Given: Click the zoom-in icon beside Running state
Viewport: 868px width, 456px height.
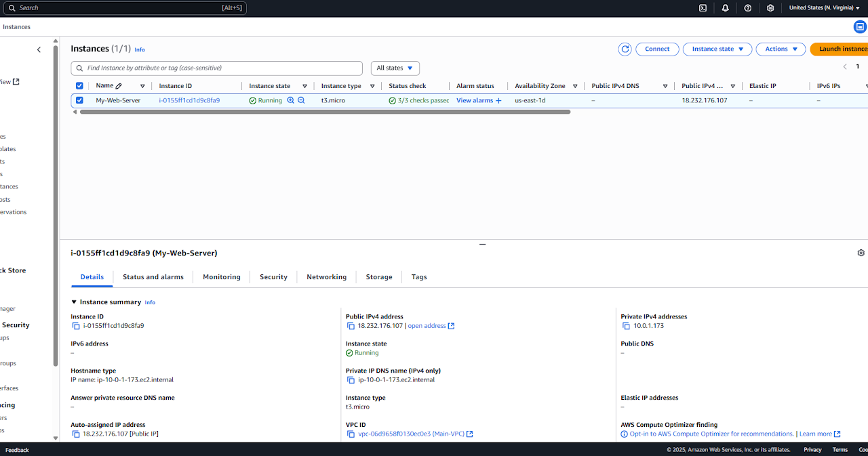Looking at the screenshot, I should point(291,100).
